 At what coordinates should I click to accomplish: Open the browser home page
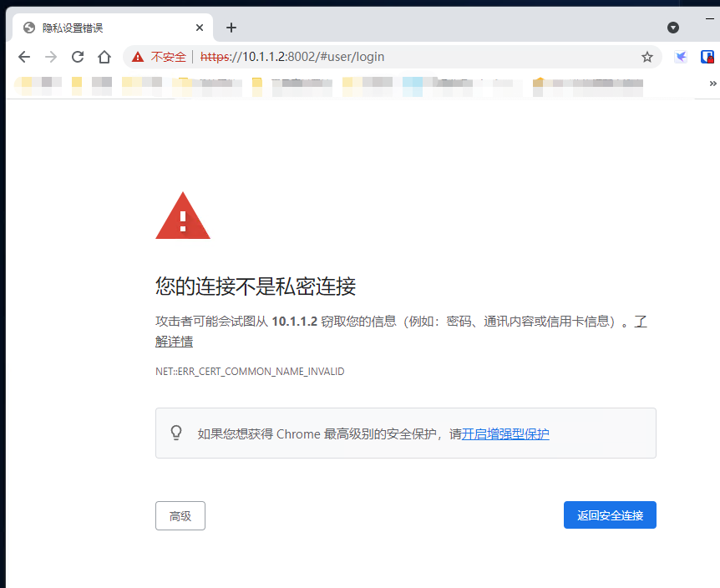(104, 57)
